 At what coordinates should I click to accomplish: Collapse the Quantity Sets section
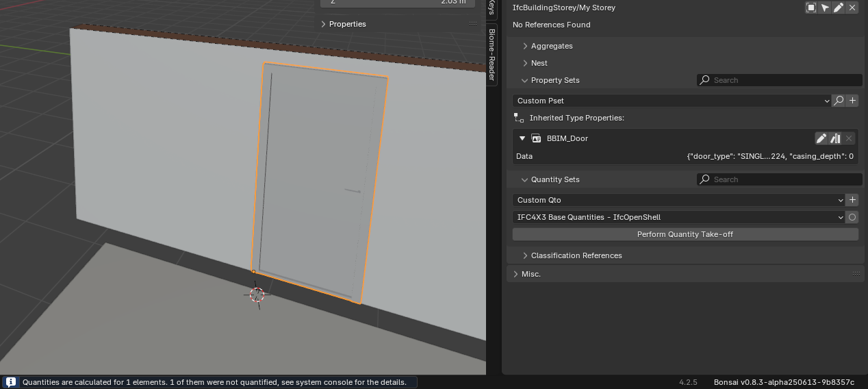tap(525, 179)
